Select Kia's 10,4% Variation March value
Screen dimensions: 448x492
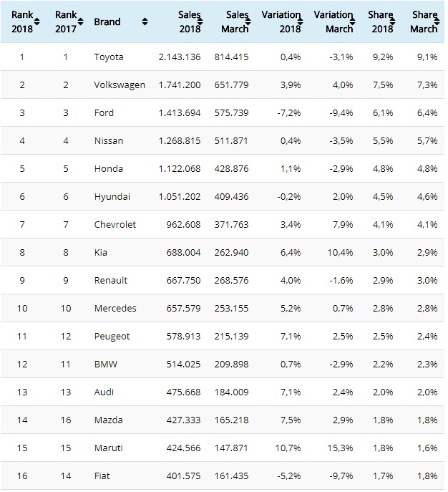[x=339, y=252]
